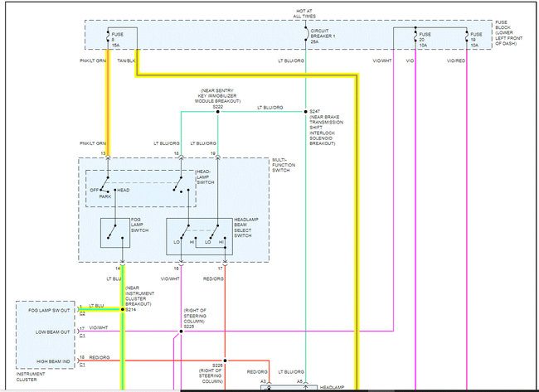
Task: Select connector pin 13 number
Action: pos(103,153)
